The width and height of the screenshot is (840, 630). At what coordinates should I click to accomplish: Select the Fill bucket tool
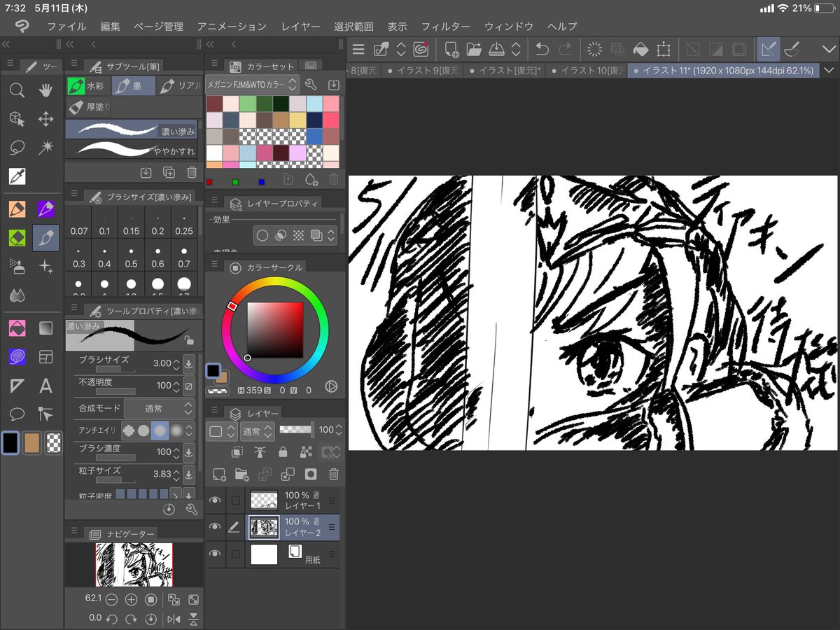click(17, 328)
